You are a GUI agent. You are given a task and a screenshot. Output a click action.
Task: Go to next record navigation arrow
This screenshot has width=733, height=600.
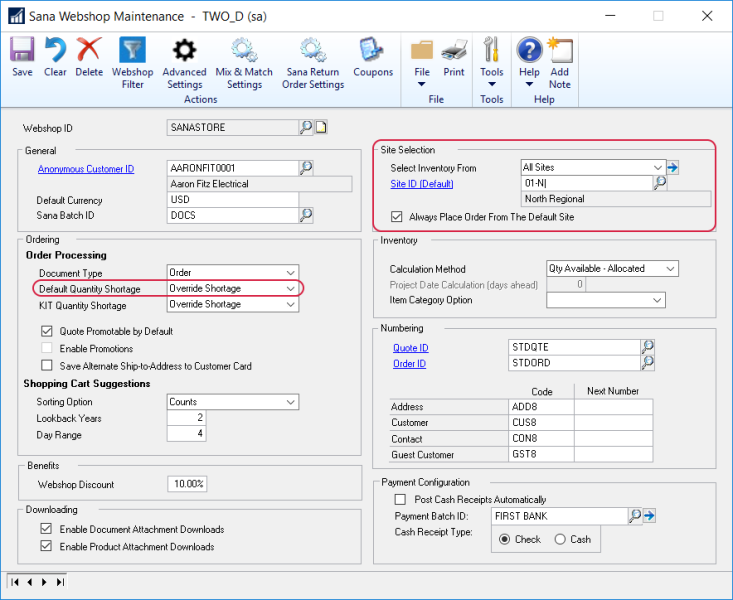click(44, 582)
